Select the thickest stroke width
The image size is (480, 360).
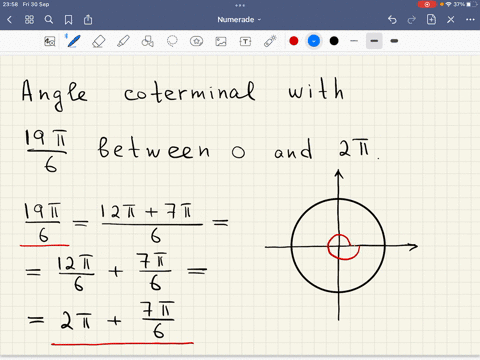pos(394,41)
